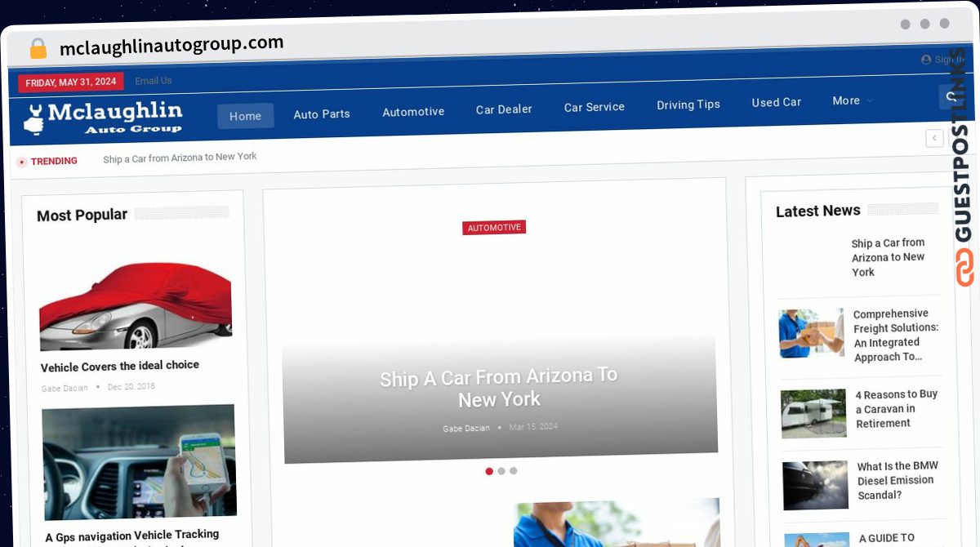Open Comprehensive Freight Solutions article
The image size is (980, 547).
(x=896, y=336)
